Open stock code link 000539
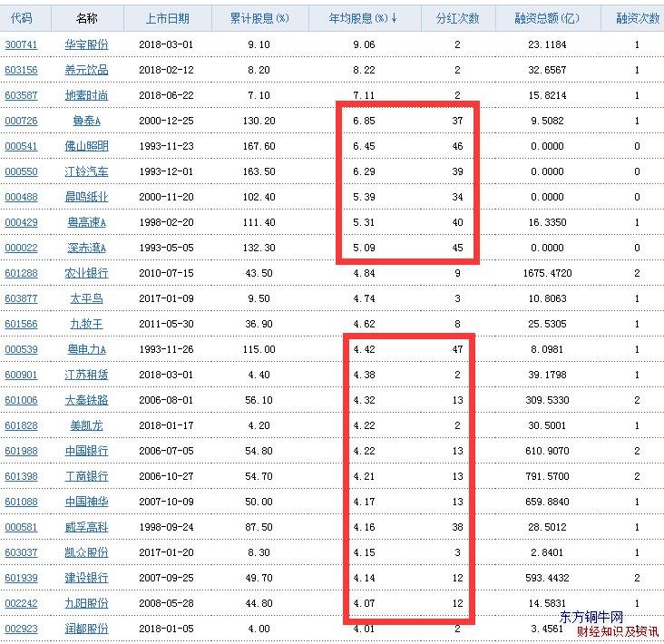Image resolution: width=664 pixels, height=644 pixels. coord(21,349)
